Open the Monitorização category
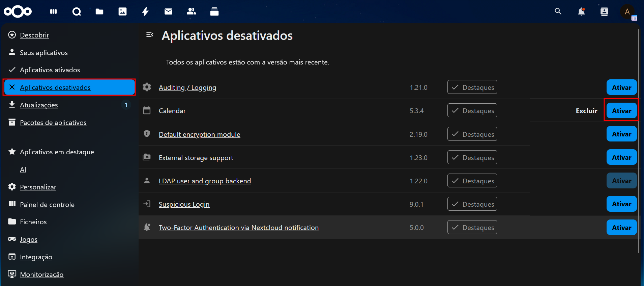The image size is (644, 286). (42, 275)
